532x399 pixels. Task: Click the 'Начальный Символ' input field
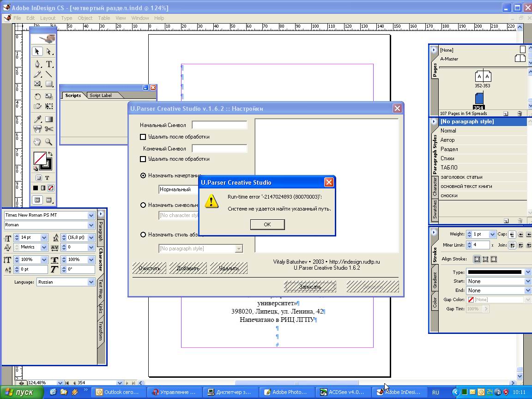(x=219, y=125)
